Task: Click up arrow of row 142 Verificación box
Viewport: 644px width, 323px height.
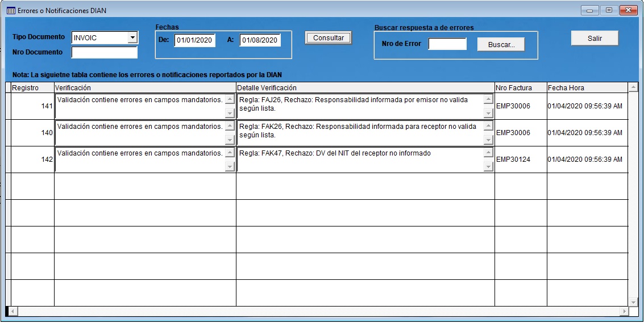Action: click(x=230, y=153)
